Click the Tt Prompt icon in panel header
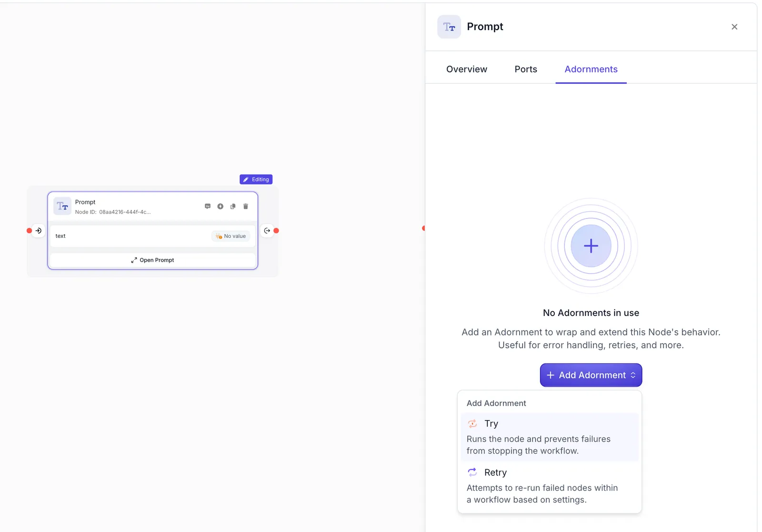This screenshot has height=532, width=762. coord(449,27)
